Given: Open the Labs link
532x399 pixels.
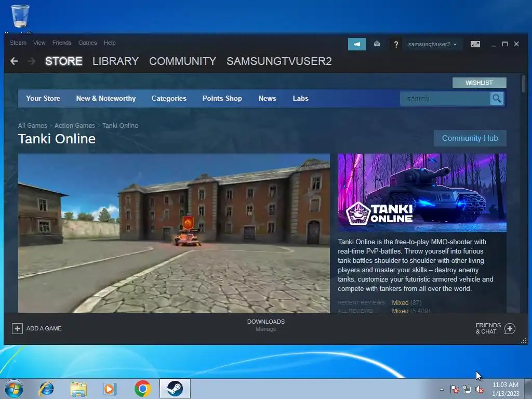Looking at the screenshot, I should [301, 98].
